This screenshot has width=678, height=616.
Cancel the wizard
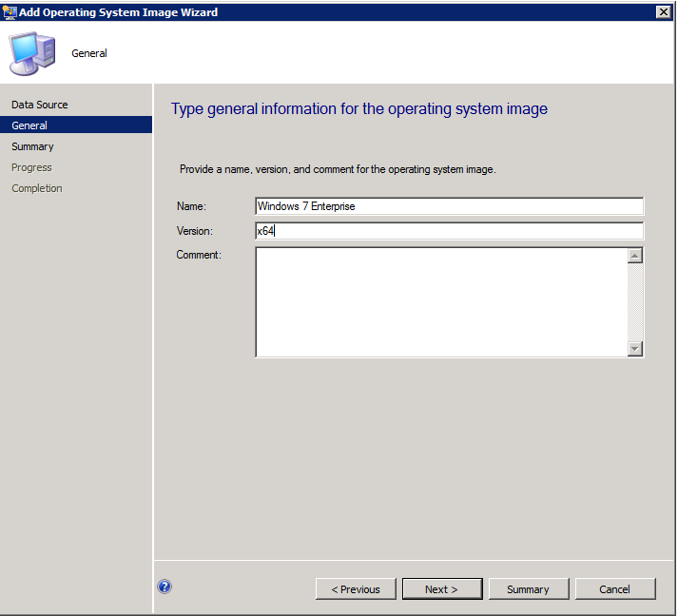pyautogui.click(x=615, y=589)
